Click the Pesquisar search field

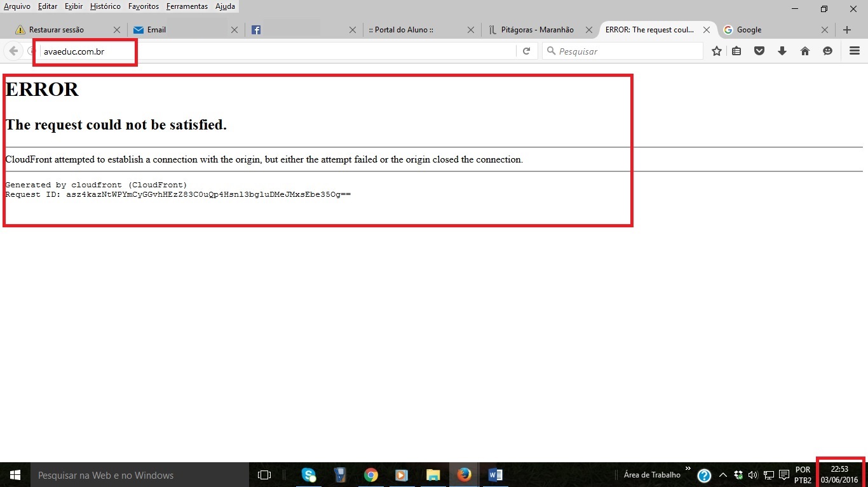pos(626,51)
